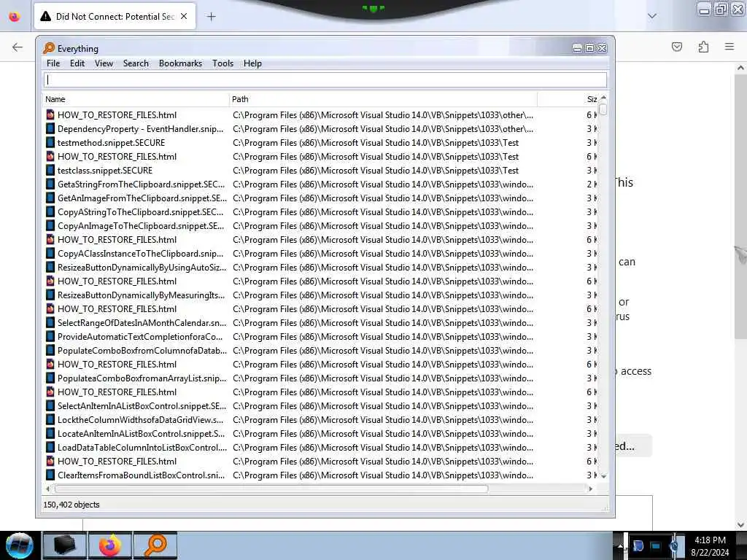Click icon of SelectAnItemInAListBoxControl file
This screenshot has width=747, height=560.
[x=50, y=405]
